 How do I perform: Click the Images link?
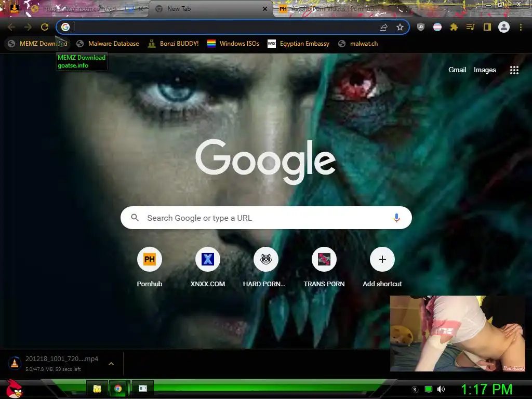pos(485,70)
